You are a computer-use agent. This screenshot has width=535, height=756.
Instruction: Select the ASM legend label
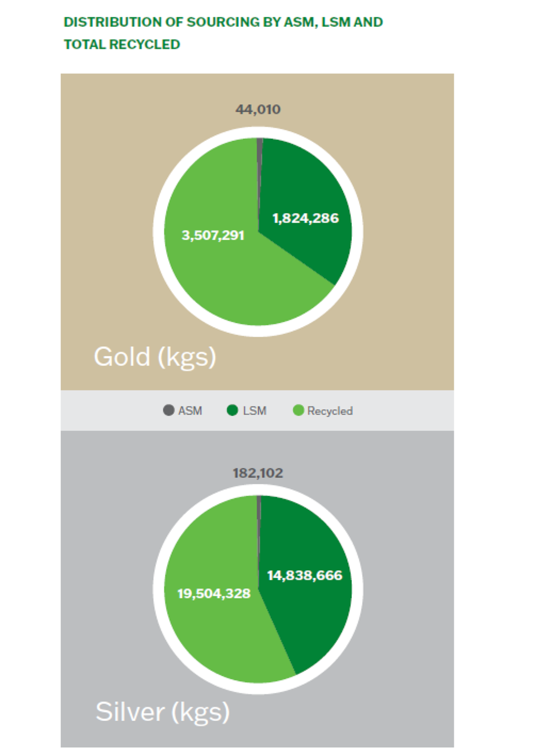pyautogui.click(x=190, y=411)
